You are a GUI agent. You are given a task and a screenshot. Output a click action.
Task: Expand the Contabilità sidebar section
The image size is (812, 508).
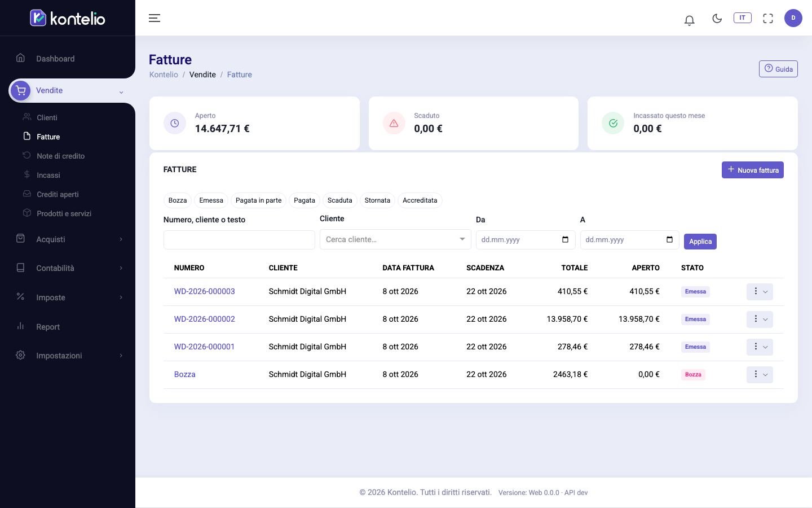pyautogui.click(x=68, y=268)
